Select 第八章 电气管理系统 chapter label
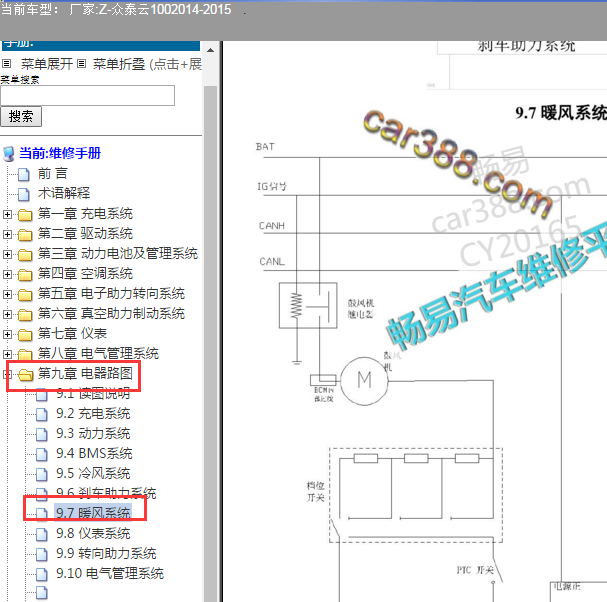The width and height of the screenshot is (607, 602). [x=98, y=353]
